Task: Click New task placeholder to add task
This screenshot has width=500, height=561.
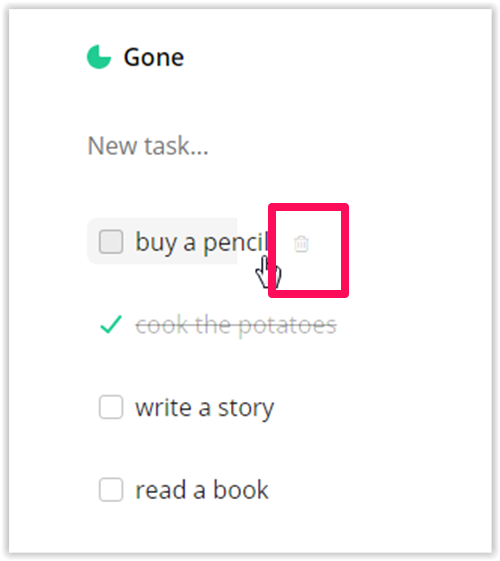Action: 148,146
